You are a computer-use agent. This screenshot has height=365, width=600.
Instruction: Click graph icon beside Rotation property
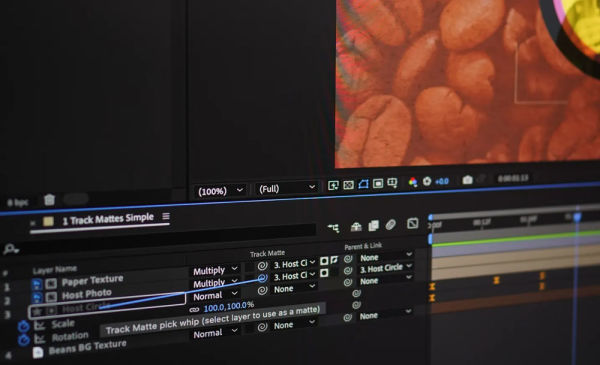click(40, 339)
